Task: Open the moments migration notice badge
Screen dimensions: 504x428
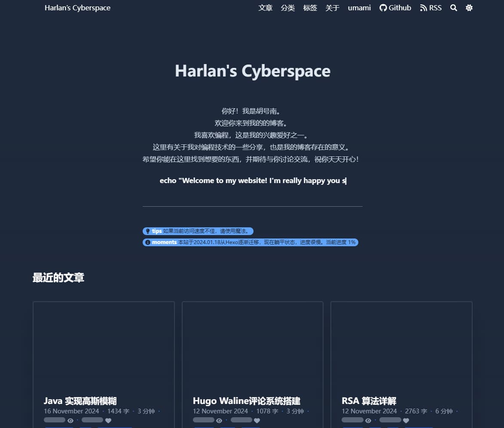Action: (x=250, y=242)
